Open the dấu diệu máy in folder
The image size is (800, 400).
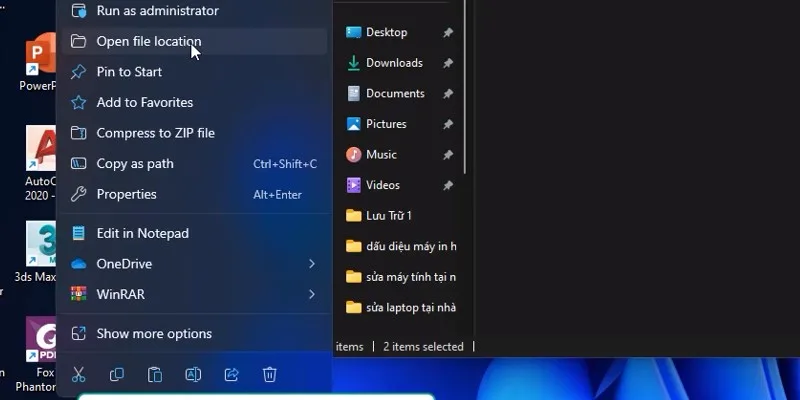coord(400,246)
